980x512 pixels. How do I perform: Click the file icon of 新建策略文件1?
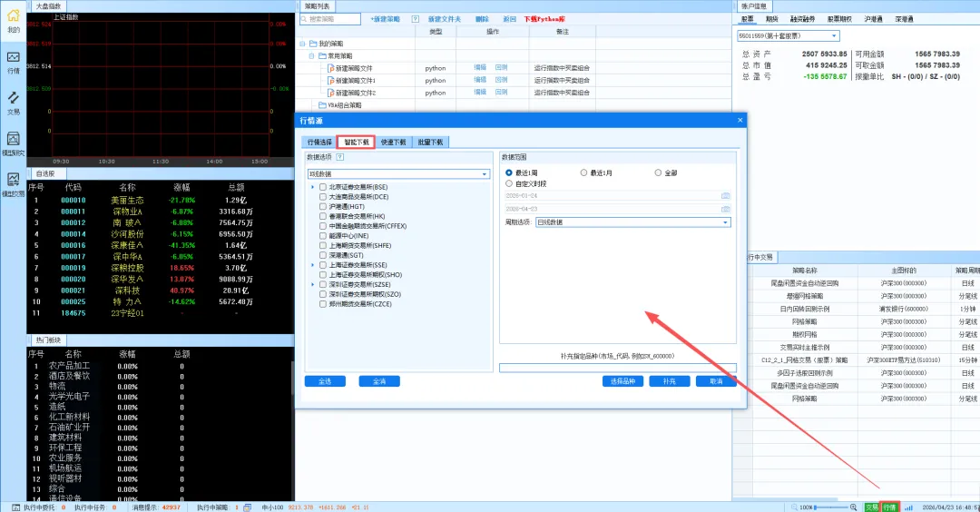pyautogui.click(x=330, y=80)
